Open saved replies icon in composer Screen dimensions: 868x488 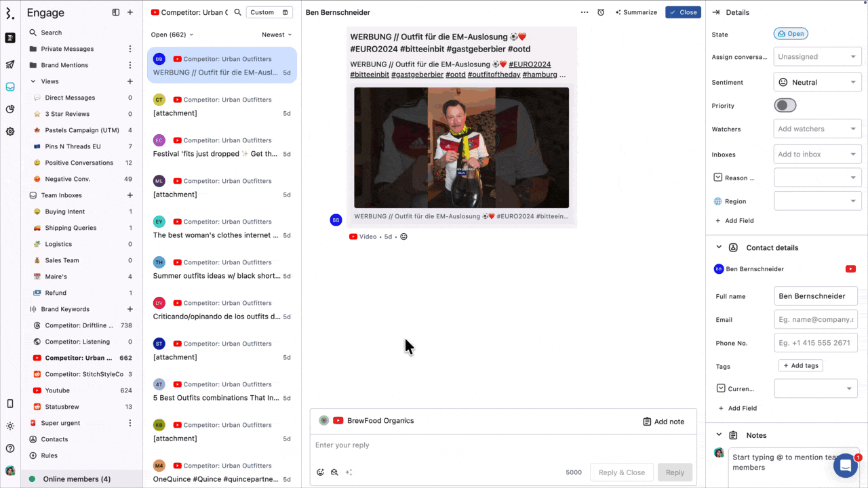pyautogui.click(x=334, y=472)
